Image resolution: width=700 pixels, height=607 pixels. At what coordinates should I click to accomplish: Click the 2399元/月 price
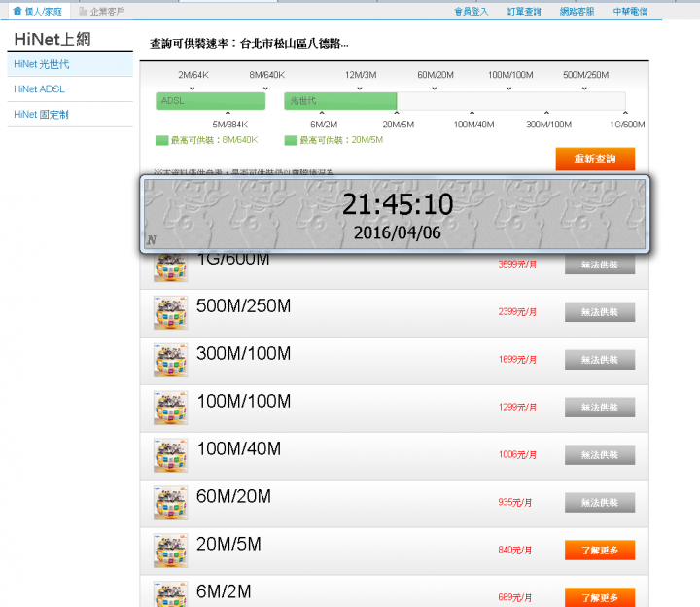517,311
